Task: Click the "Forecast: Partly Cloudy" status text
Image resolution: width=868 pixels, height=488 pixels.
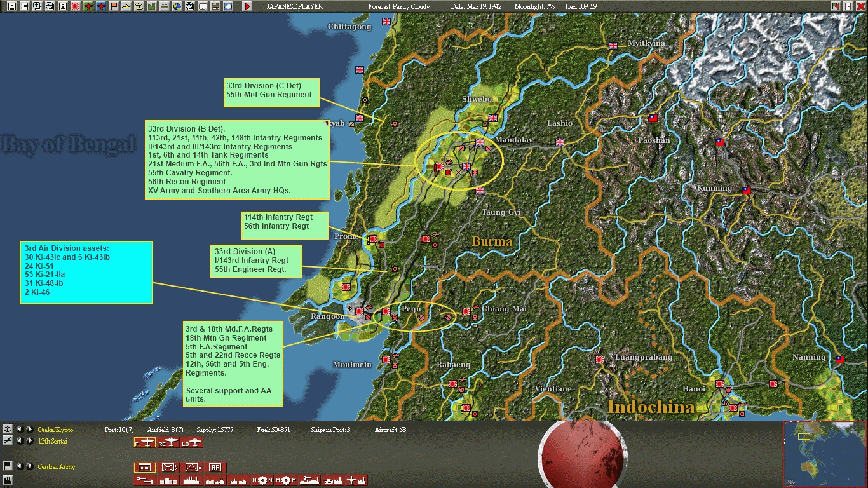Action: coord(399,6)
